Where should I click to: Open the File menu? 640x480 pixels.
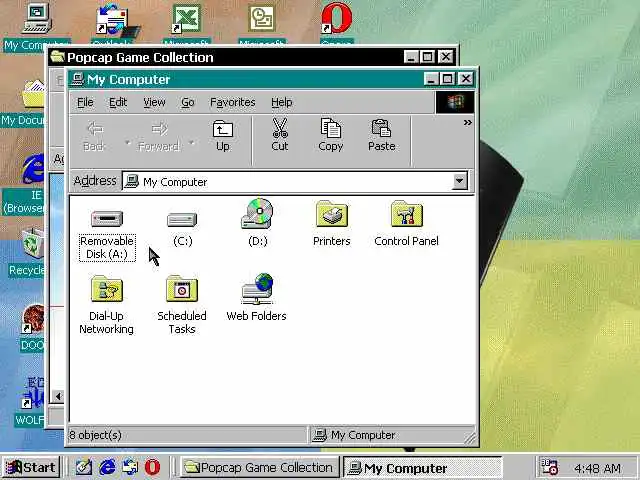tap(85, 102)
